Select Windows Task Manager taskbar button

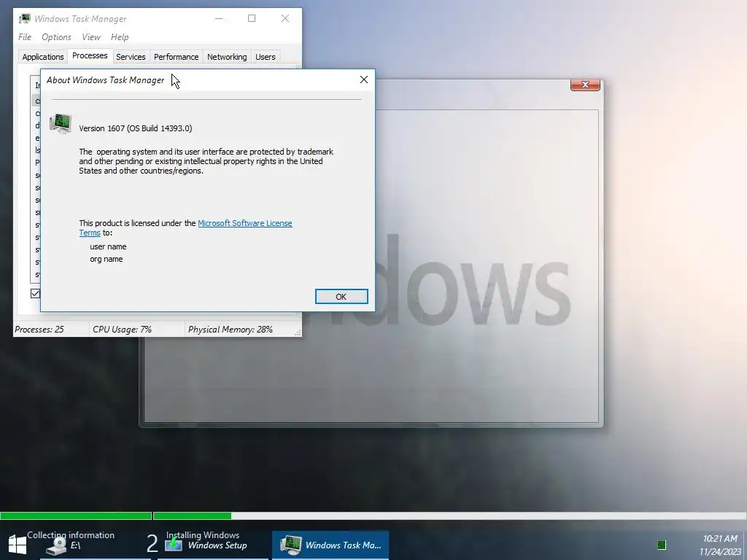coord(330,545)
